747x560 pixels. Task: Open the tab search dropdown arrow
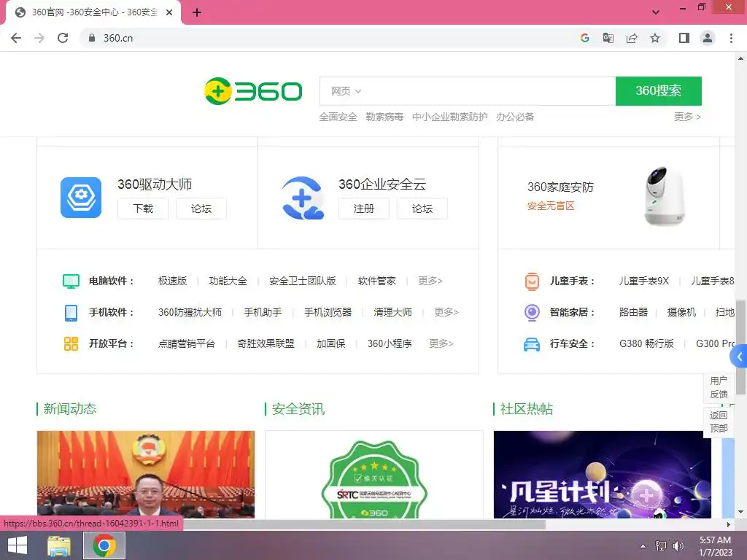656,12
